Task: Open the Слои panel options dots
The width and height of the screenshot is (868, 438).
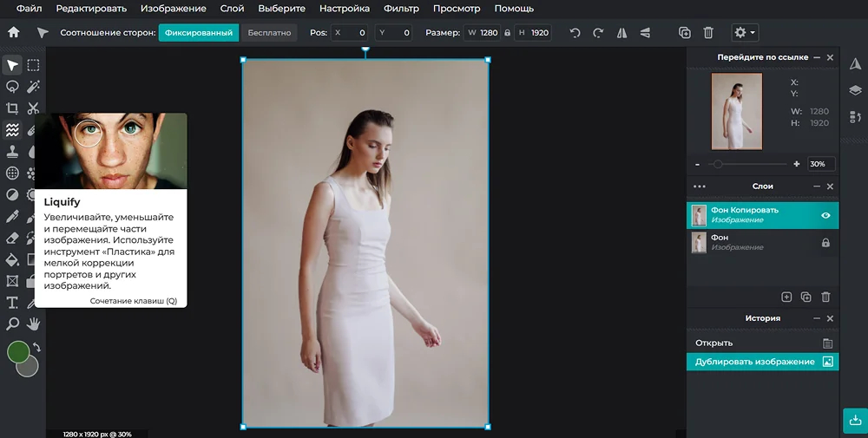Action: pyautogui.click(x=699, y=187)
